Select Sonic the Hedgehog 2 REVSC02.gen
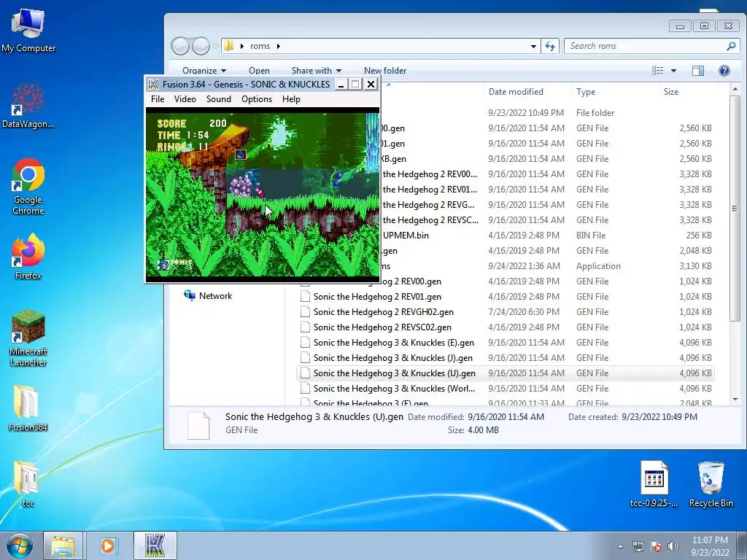747x560 pixels. [x=506, y=327]
